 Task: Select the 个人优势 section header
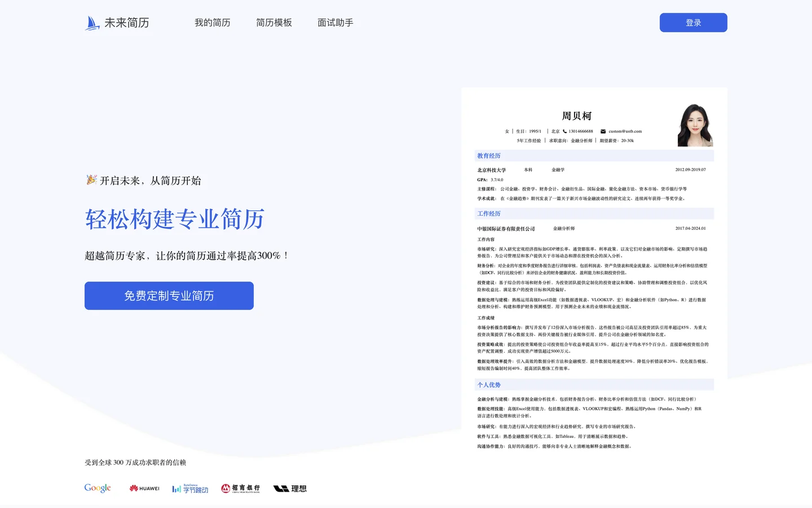489,385
